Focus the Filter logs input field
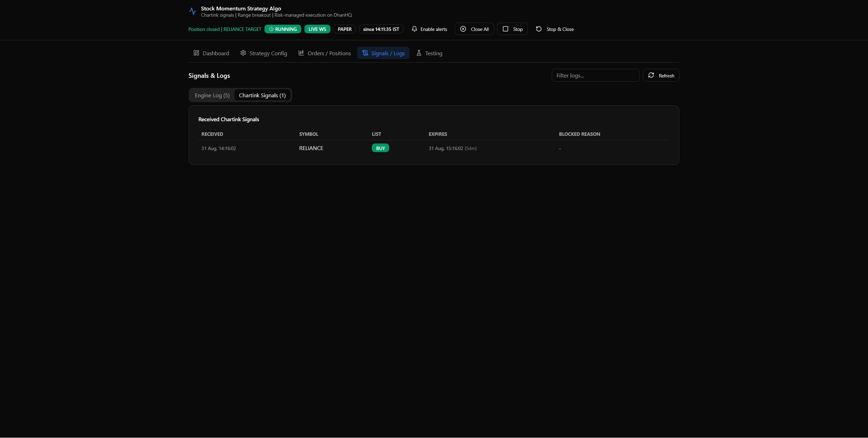Screen dimensions: 868x438 (x=596, y=75)
